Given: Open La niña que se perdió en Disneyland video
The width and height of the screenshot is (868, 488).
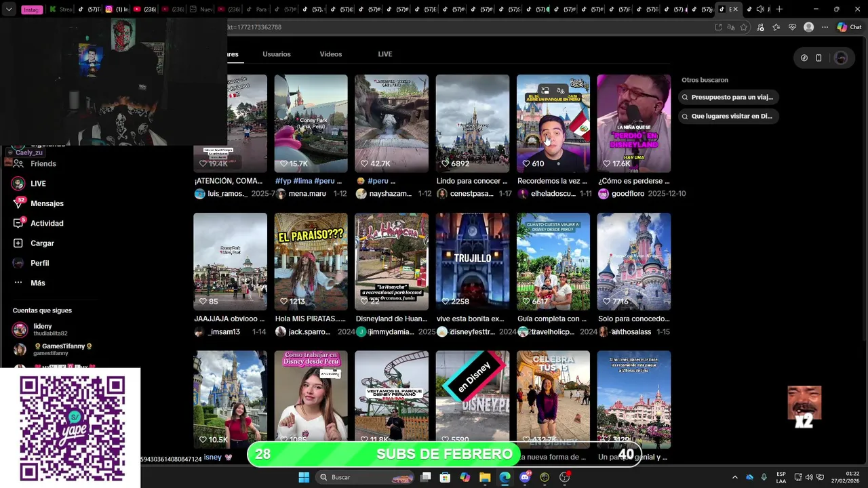Looking at the screenshot, I should click(634, 123).
